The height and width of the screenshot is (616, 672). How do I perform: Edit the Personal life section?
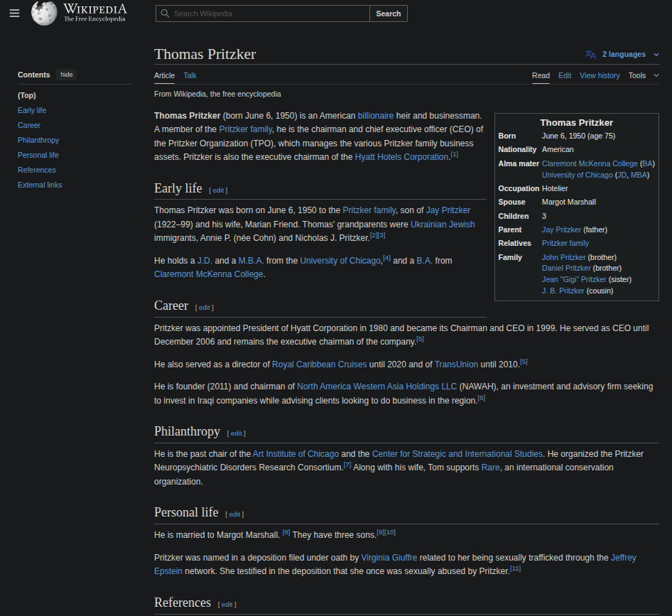point(234,514)
